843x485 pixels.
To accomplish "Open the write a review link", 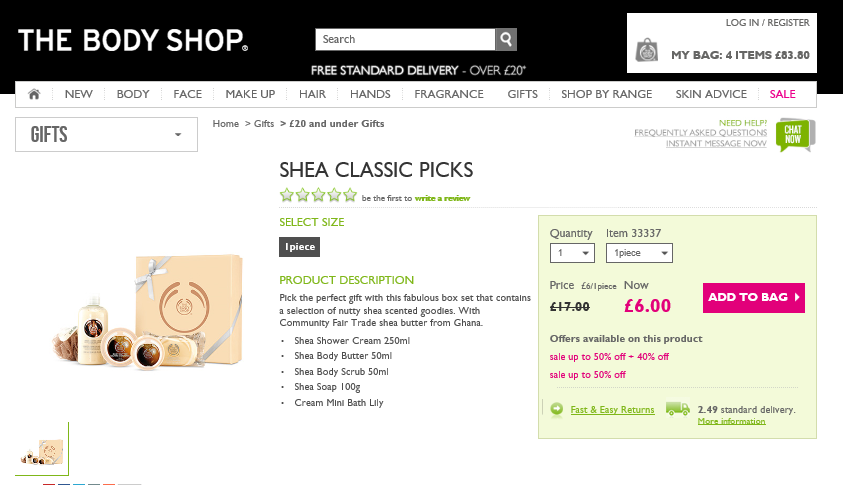I will (x=442, y=198).
